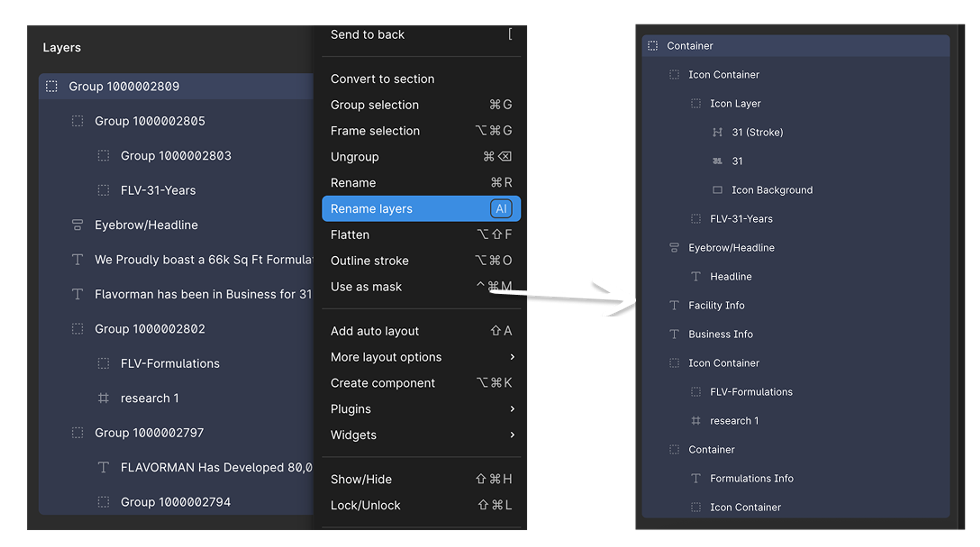Select the Group 1000002809 layer row
Image resolution: width=980 pixels, height=547 pixels.
pos(176,86)
